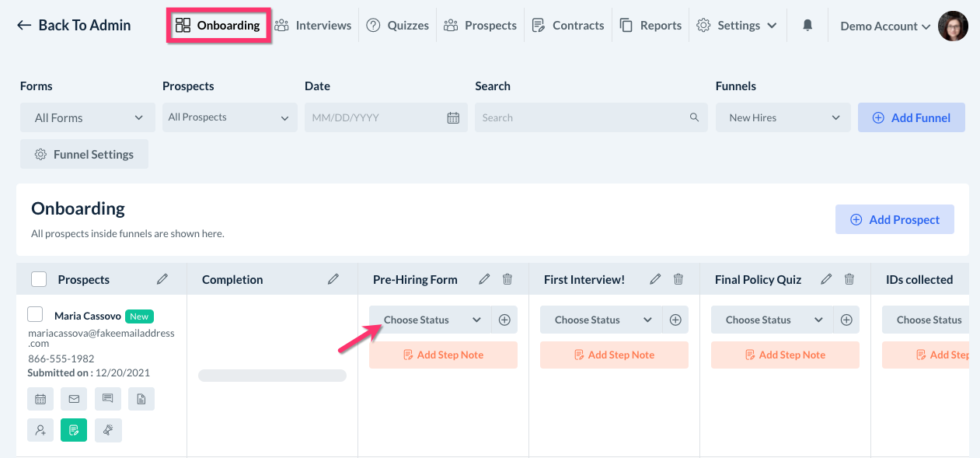Click into the Search input field

(x=583, y=118)
